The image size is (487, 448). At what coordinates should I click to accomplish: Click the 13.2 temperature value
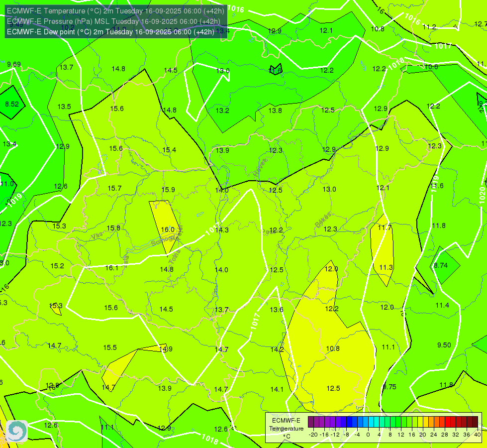click(222, 111)
